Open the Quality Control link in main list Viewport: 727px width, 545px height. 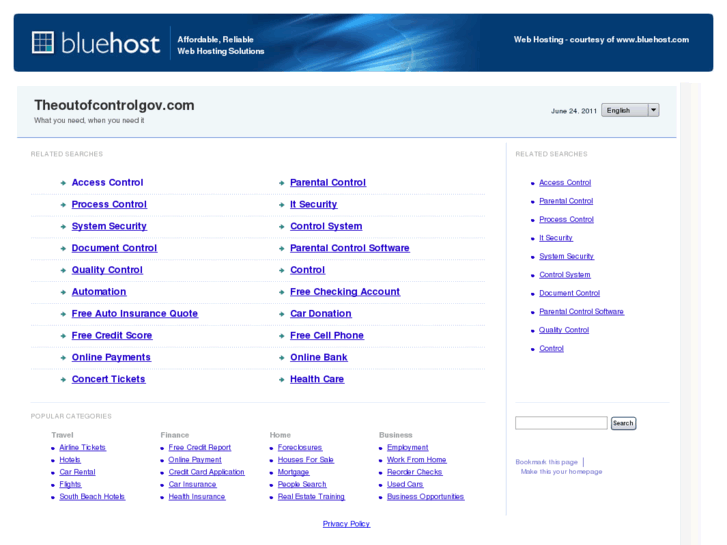pyautogui.click(x=107, y=270)
